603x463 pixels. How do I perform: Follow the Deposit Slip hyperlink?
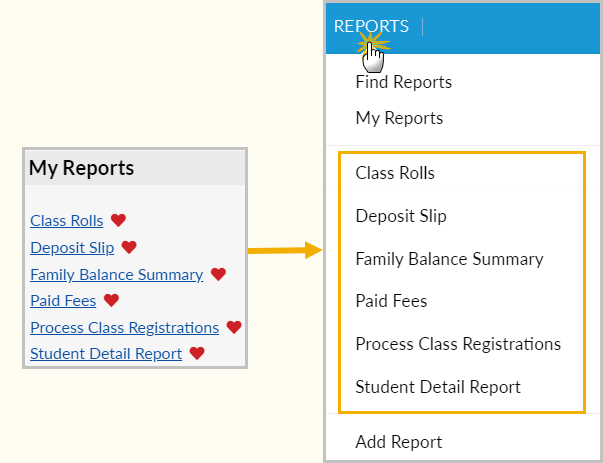[72, 248]
